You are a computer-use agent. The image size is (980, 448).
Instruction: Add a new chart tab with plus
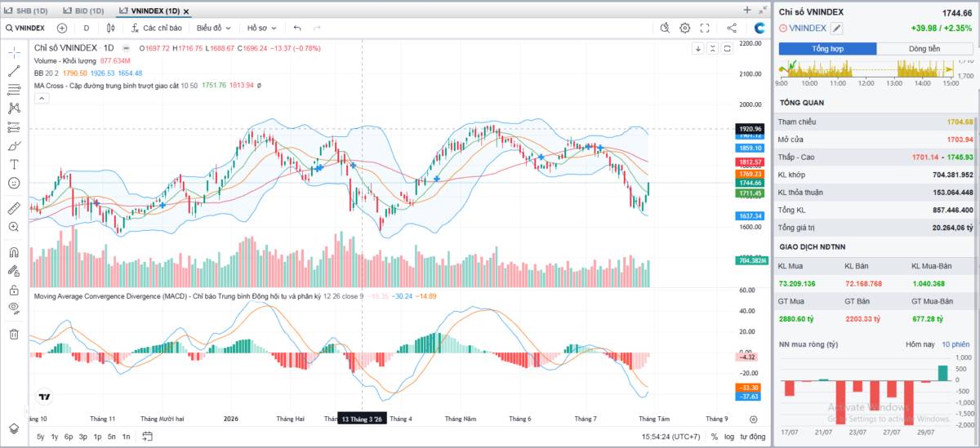747,10
